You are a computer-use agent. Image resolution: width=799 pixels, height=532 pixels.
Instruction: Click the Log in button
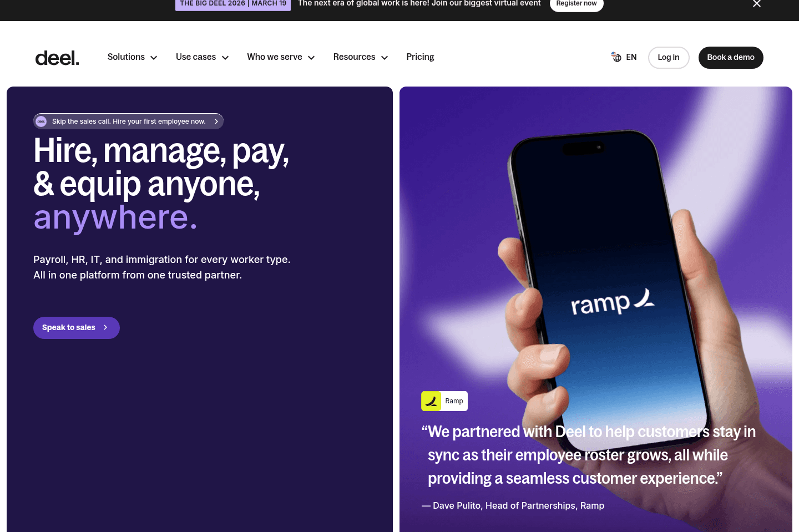pyautogui.click(x=669, y=58)
